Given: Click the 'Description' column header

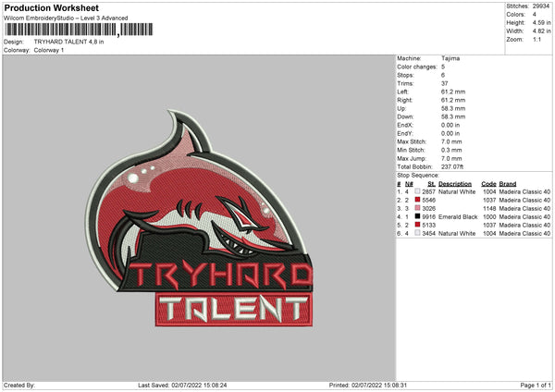Looking at the screenshot, I should click(x=455, y=184).
